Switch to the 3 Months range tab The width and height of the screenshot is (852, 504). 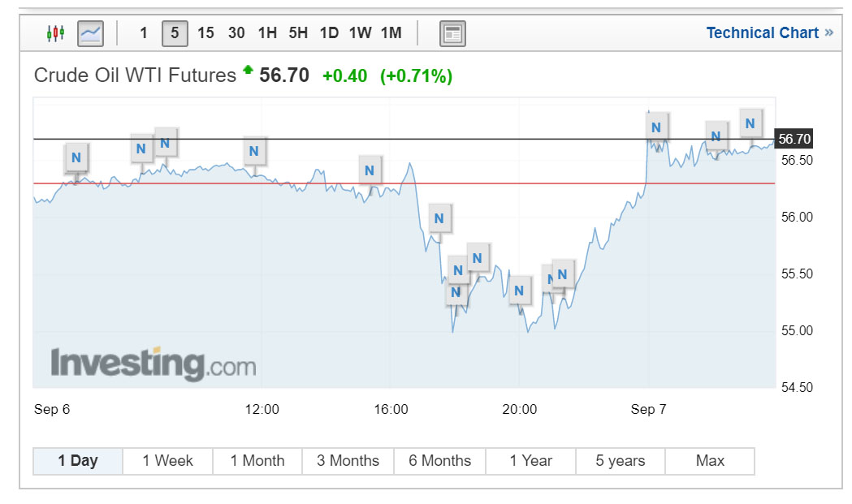pyautogui.click(x=348, y=461)
